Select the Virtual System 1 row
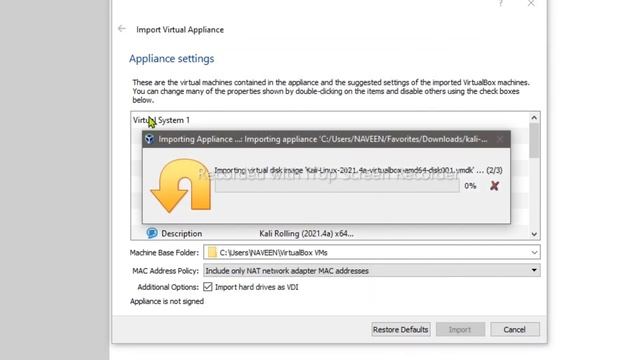Viewport: 640px width, 360px height. tap(330, 120)
